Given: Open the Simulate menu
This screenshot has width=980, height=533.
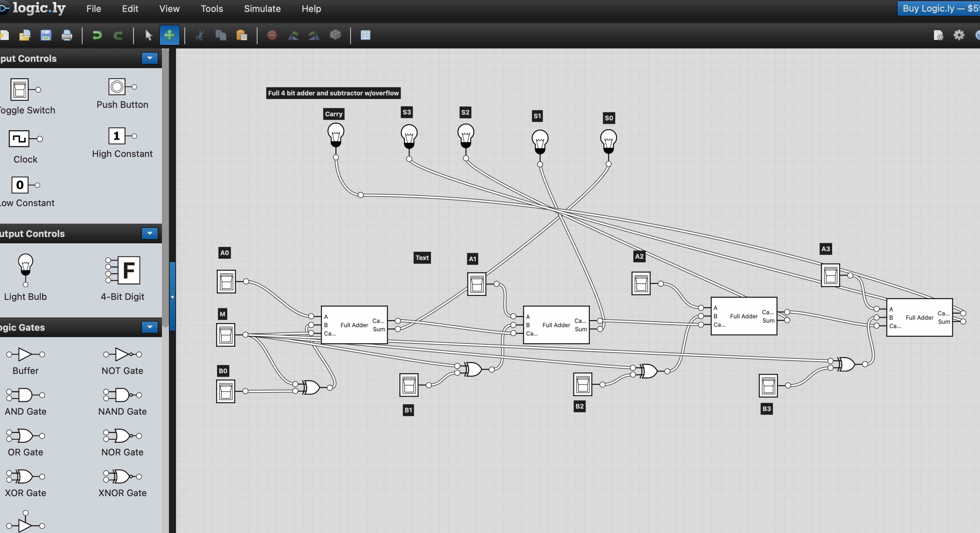Looking at the screenshot, I should tap(262, 8).
